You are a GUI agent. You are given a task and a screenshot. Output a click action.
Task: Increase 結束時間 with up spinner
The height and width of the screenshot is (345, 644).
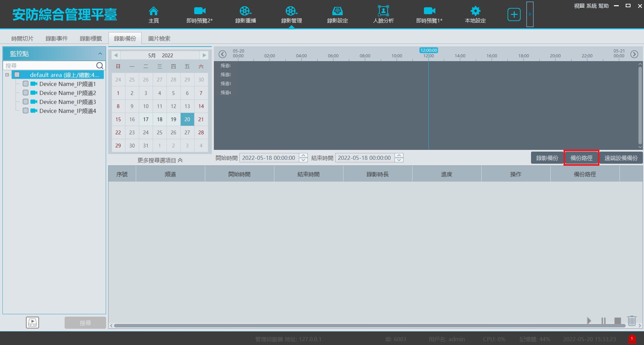point(399,155)
